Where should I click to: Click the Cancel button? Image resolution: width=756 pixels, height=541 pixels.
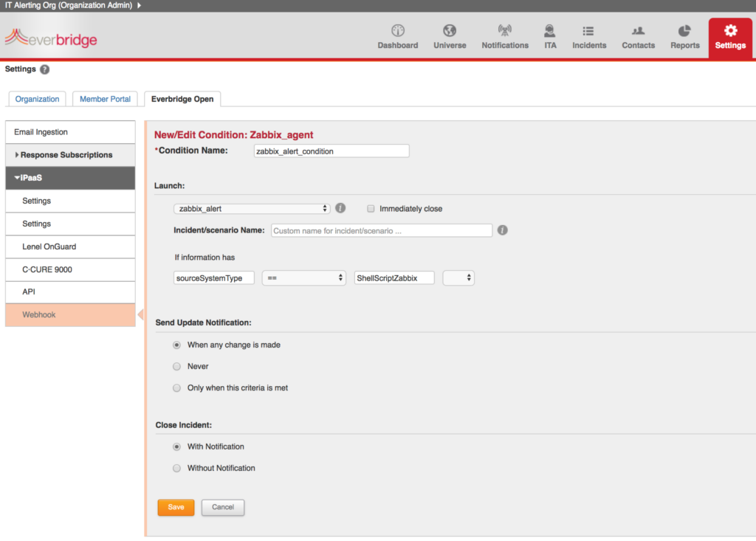click(x=223, y=507)
